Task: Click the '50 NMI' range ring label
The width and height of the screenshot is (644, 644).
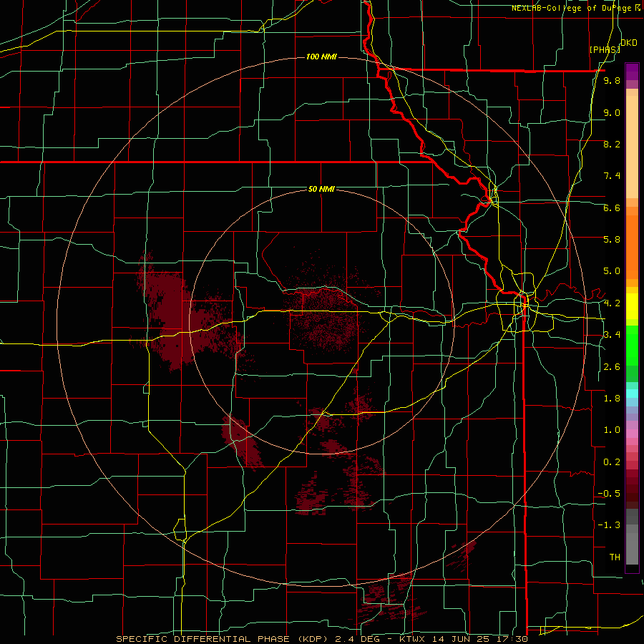Action: [x=321, y=189]
